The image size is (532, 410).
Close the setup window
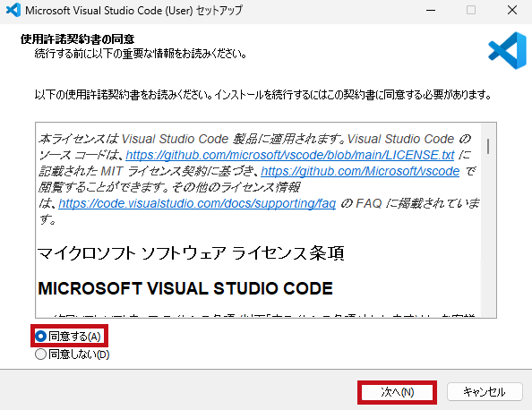512,10
